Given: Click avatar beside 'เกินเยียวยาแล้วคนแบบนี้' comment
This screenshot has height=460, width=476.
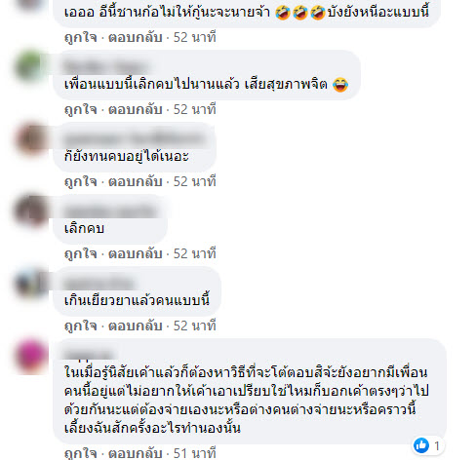Looking at the screenshot, I should pyautogui.click(x=30, y=283).
